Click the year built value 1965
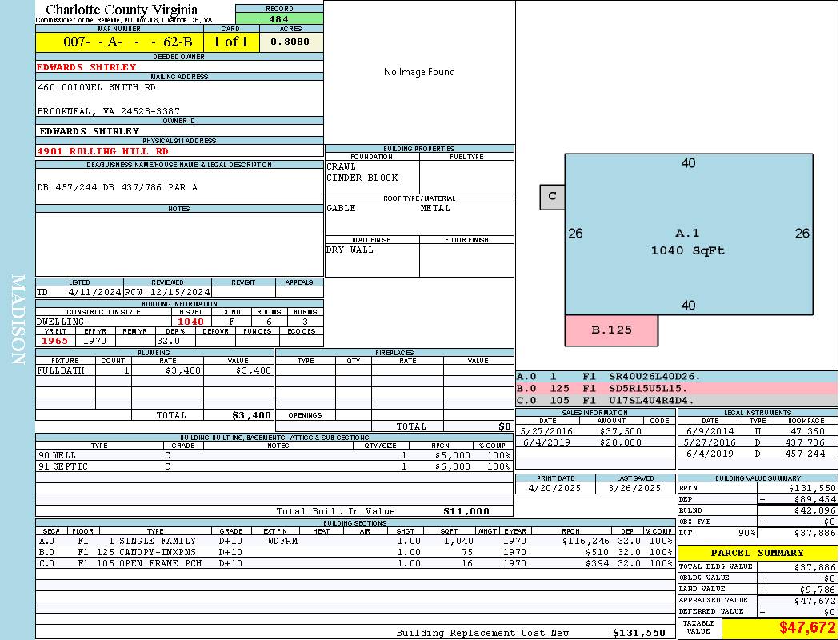This screenshot has height=640, width=840. coord(55,341)
